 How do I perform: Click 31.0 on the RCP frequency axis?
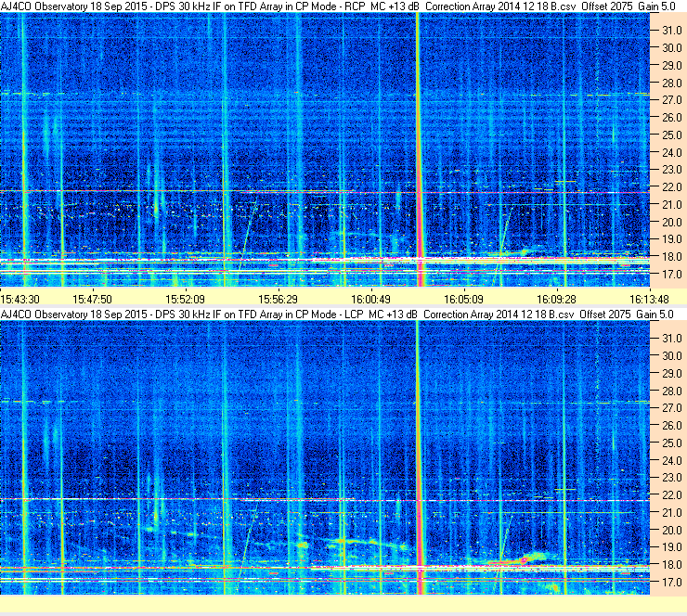click(671, 31)
